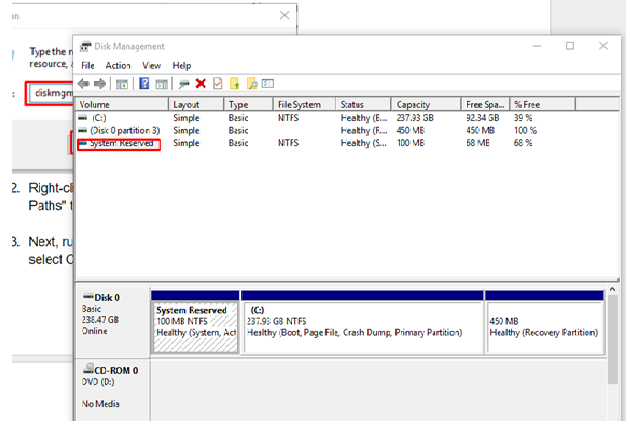
Task: Click the 68 % free cell
Action: click(523, 143)
